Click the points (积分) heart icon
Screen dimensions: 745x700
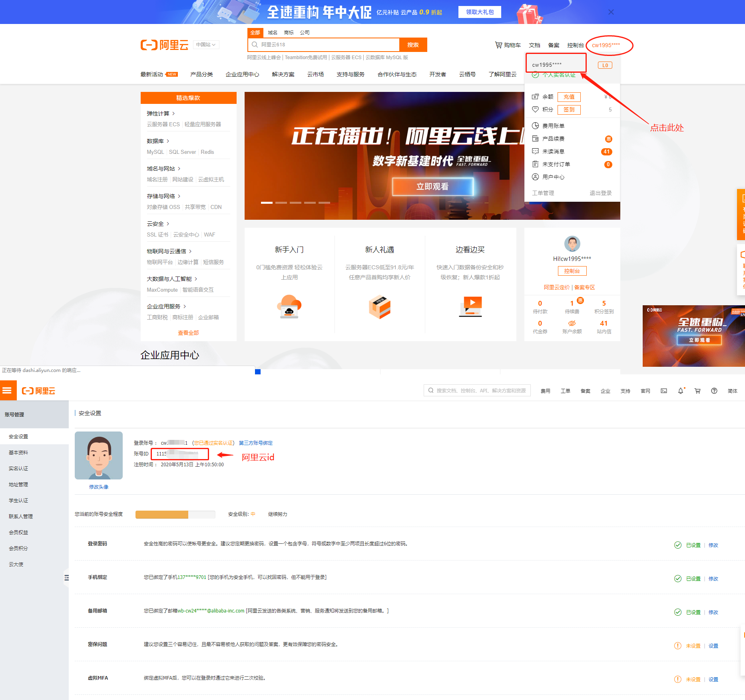pyautogui.click(x=535, y=109)
